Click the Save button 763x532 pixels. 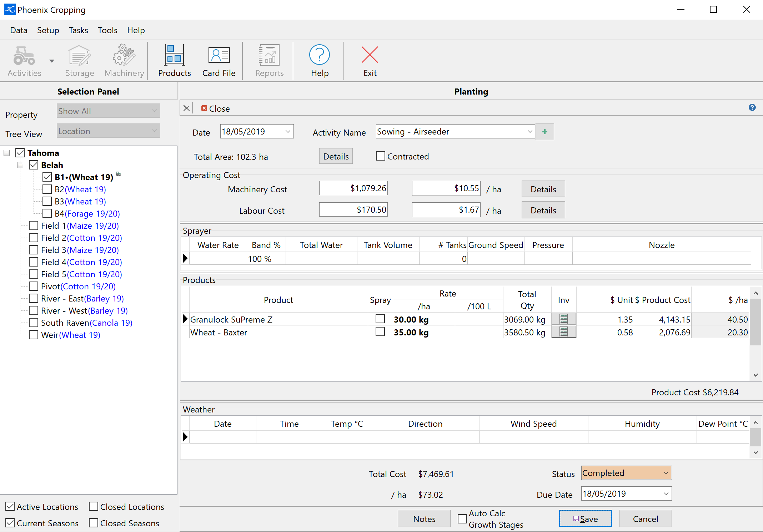click(x=586, y=518)
